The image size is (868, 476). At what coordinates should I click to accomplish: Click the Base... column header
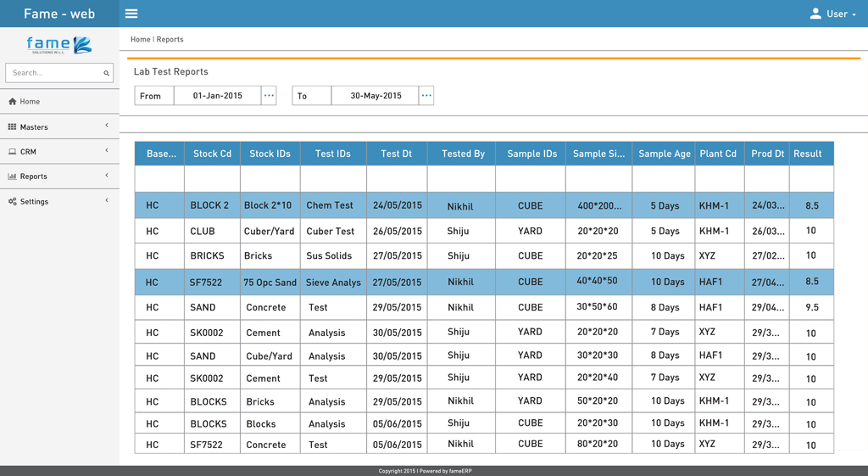coord(161,154)
